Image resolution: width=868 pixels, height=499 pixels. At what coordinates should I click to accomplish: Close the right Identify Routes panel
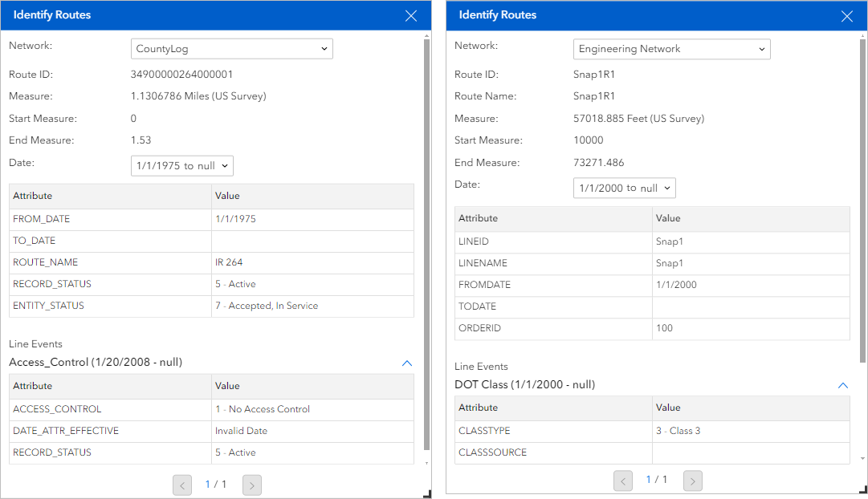[848, 15]
